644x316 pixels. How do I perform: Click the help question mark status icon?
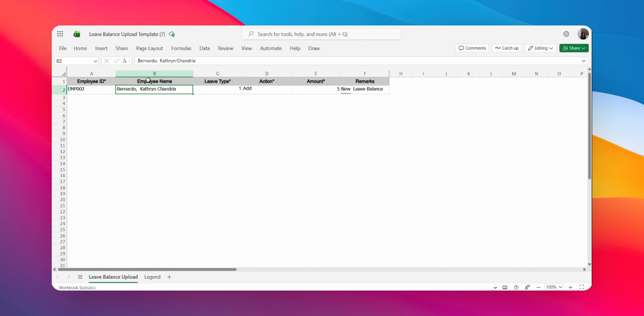[516, 287]
